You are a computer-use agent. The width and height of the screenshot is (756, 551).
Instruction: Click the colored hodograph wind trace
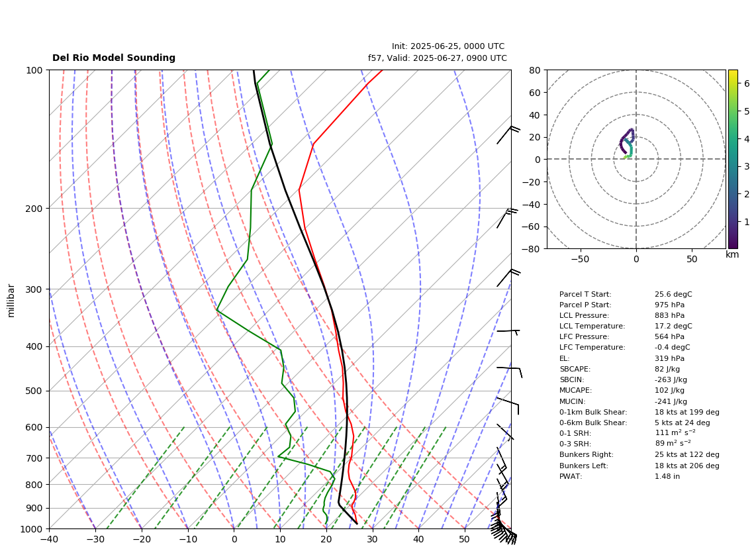pos(628,143)
